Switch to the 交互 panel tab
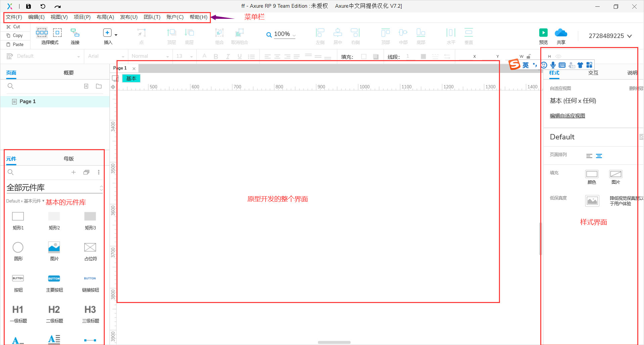 tap(593, 73)
